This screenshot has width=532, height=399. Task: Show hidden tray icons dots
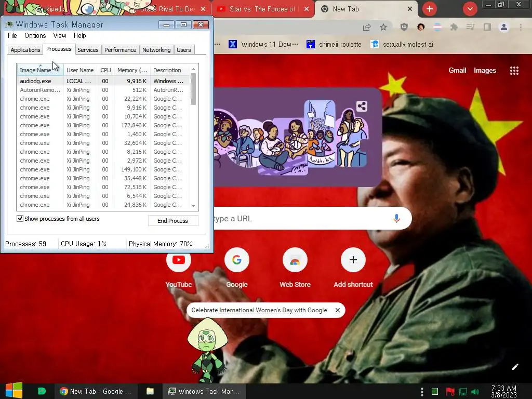click(x=422, y=392)
